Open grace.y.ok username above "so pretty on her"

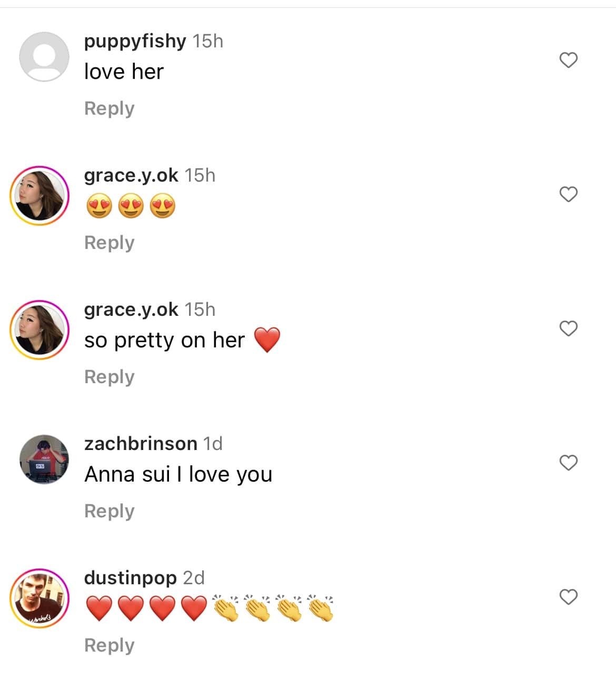131,309
